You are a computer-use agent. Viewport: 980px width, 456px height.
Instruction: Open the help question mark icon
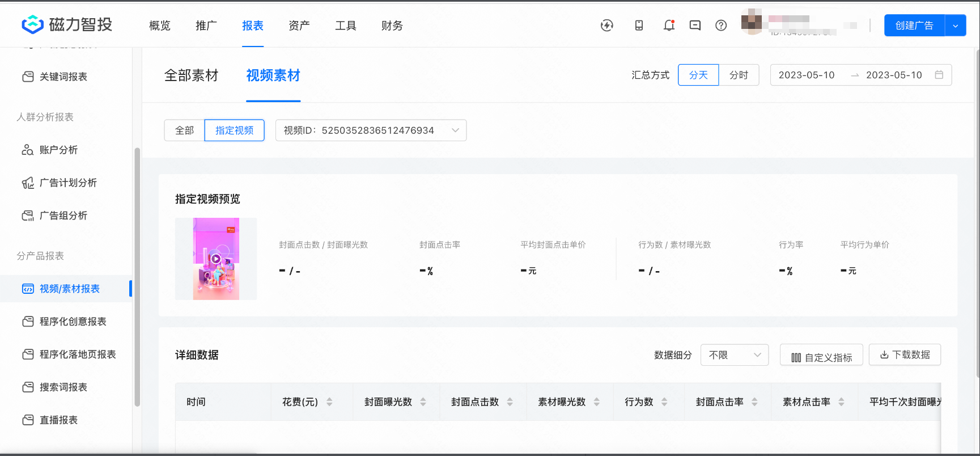tap(721, 25)
